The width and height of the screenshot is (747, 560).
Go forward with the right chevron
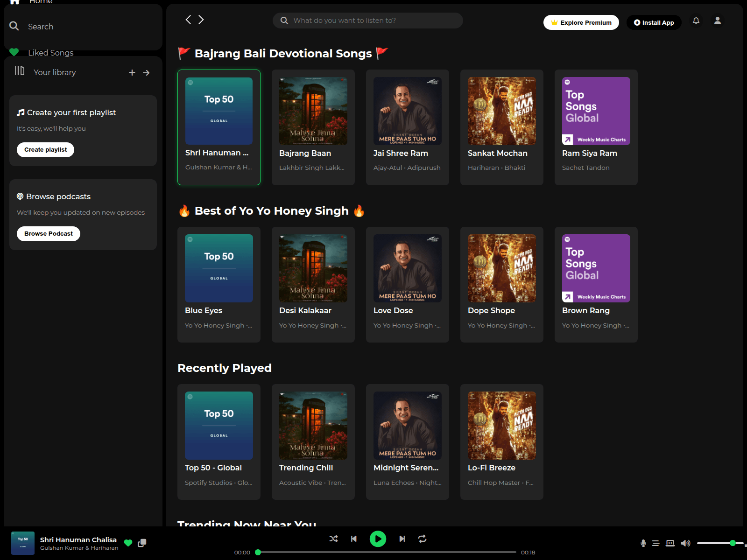coord(201,20)
